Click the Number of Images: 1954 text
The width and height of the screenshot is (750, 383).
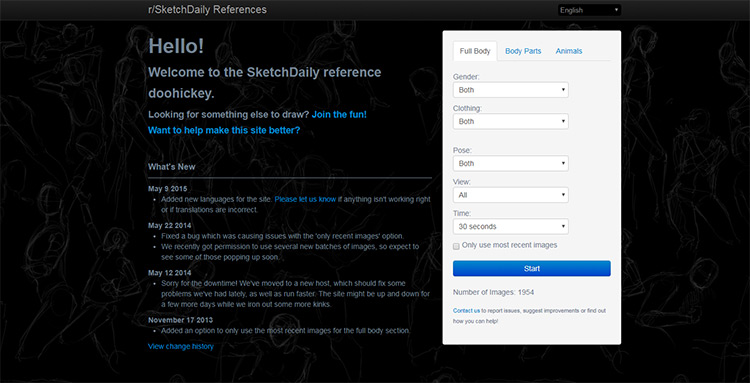click(x=494, y=292)
